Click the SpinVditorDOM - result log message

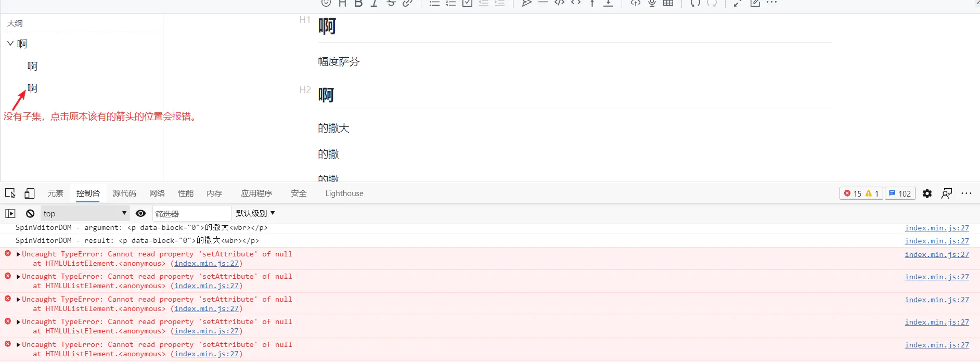point(137,240)
